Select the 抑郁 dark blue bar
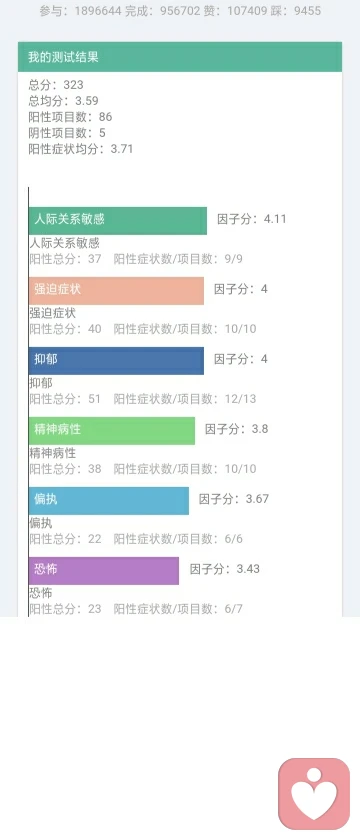360x840 pixels. pos(116,361)
